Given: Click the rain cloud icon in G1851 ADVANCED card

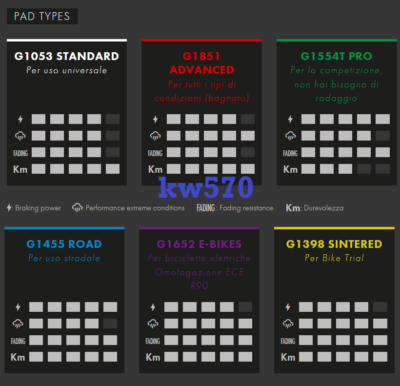Looking at the screenshot, I should [155, 136].
